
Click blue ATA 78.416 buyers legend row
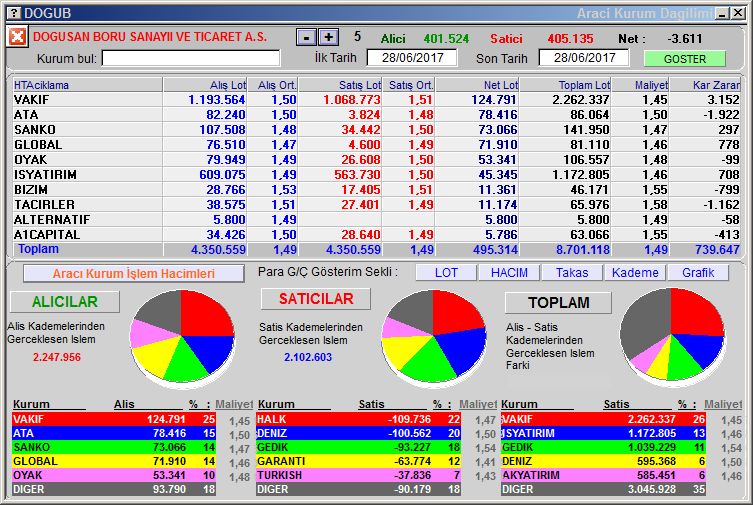click(114, 433)
